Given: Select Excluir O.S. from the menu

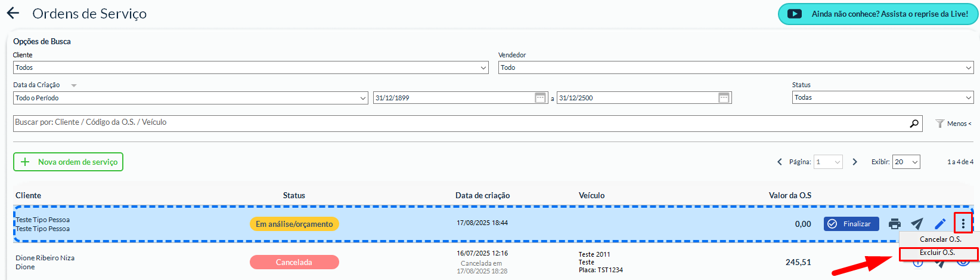Looking at the screenshot, I should point(937,253).
